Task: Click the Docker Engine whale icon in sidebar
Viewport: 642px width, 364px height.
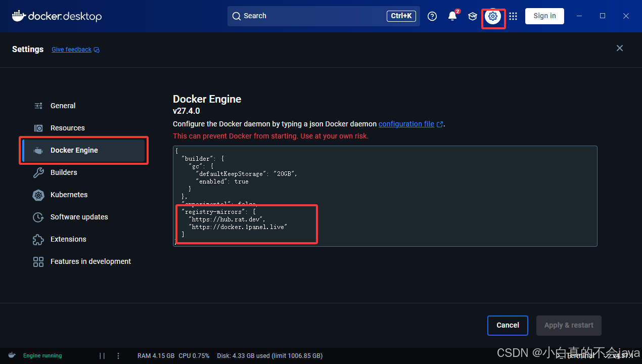Action: pyautogui.click(x=38, y=151)
